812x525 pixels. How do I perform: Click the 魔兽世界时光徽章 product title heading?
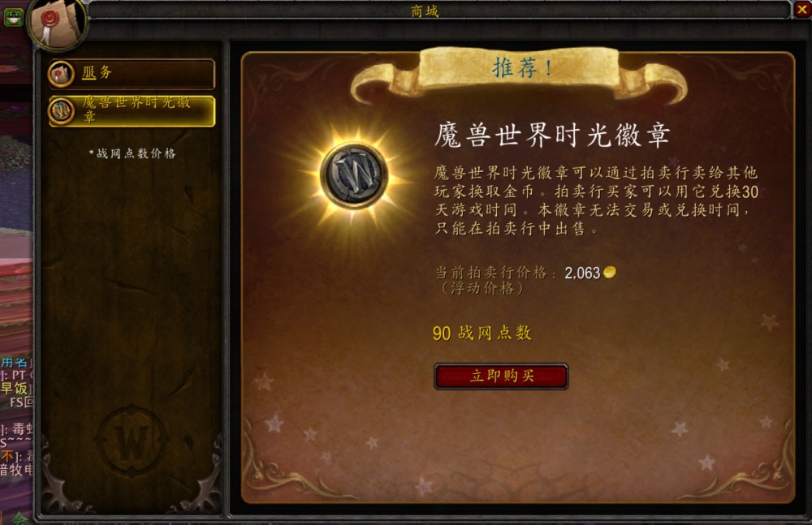point(552,136)
